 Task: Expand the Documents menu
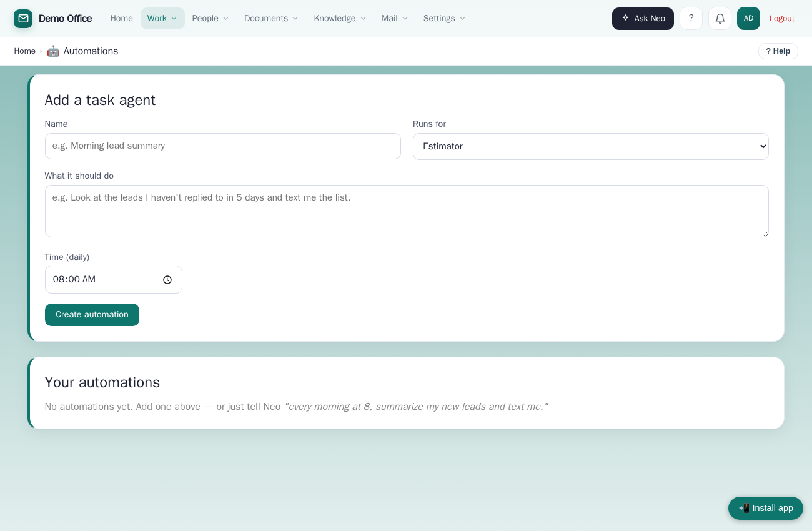click(271, 19)
